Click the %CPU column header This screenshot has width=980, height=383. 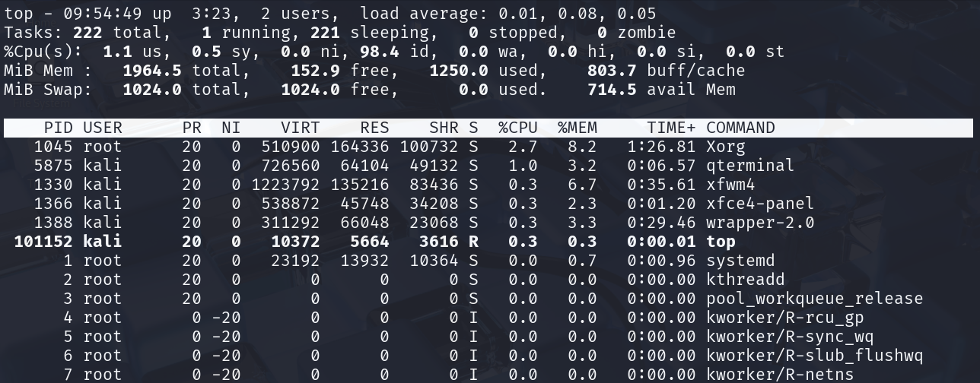tap(517, 128)
